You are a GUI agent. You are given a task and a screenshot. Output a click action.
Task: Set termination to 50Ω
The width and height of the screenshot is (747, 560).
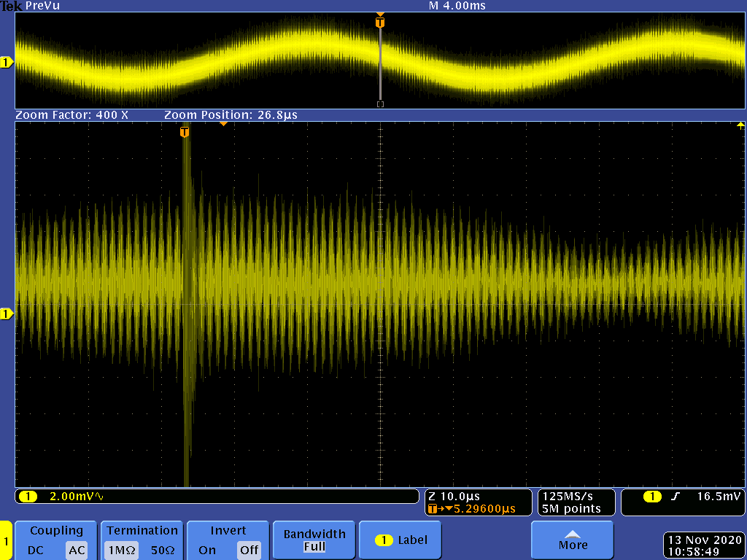pyautogui.click(x=162, y=551)
